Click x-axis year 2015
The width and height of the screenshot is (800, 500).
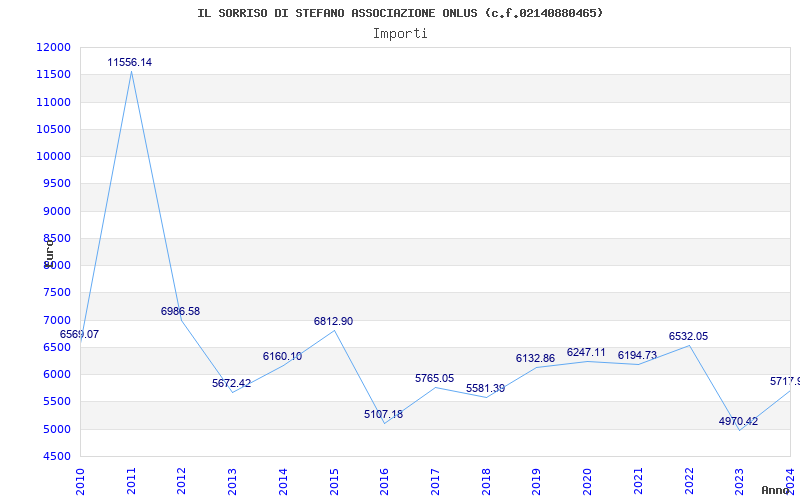click(x=334, y=481)
